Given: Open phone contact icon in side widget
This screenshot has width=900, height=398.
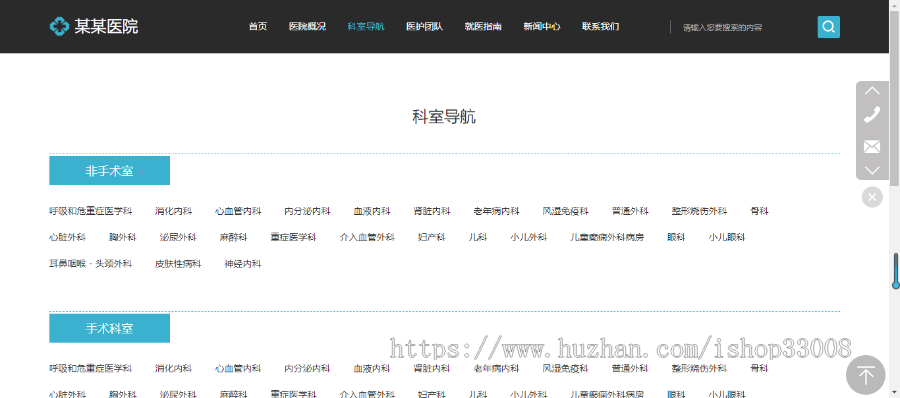Looking at the screenshot, I should (x=872, y=114).
